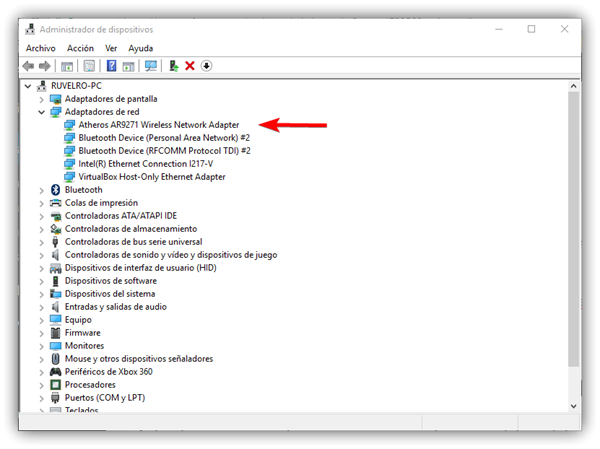Click the Adaptadores de pantalla icon
600x449 pixels.
pyautogui.click(x=55, y=99)
